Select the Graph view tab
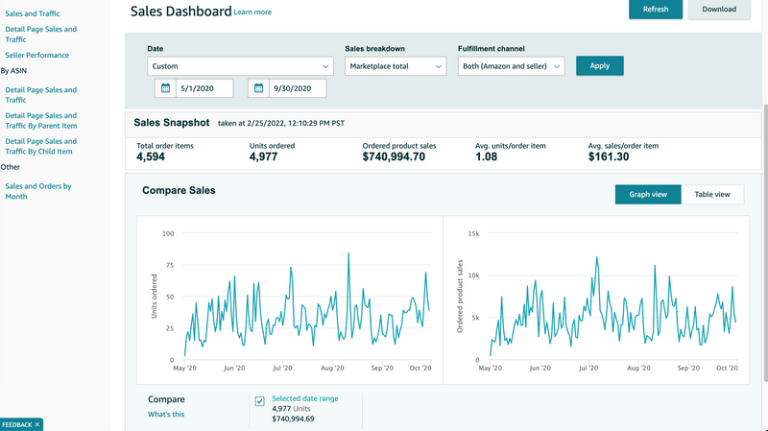Viewport: 768px width, 431px height. pyautogui.click(x=647, y=194)
